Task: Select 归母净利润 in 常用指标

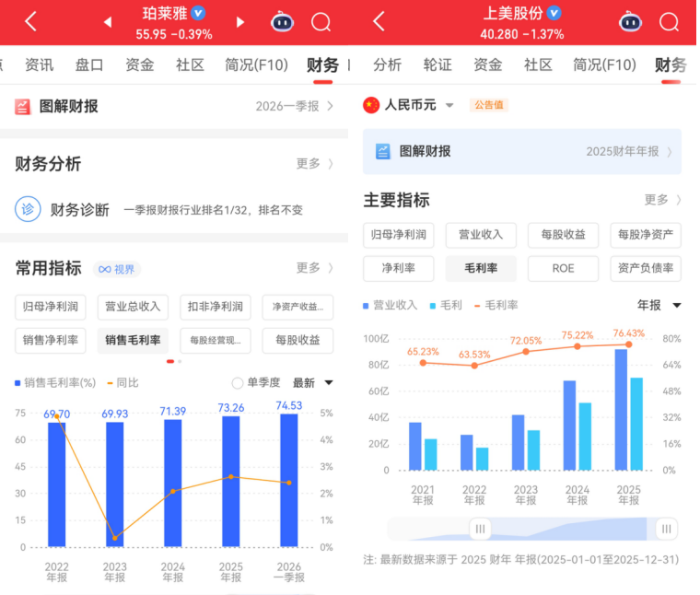Action: pos(51,307)
